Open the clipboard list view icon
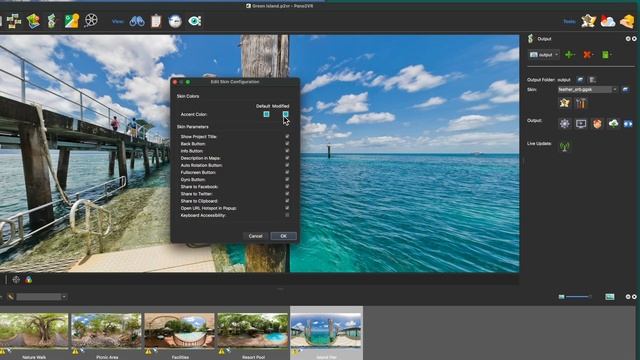Image resolution: width=640 pixels, height=360 pixels. tap(156, 21)
